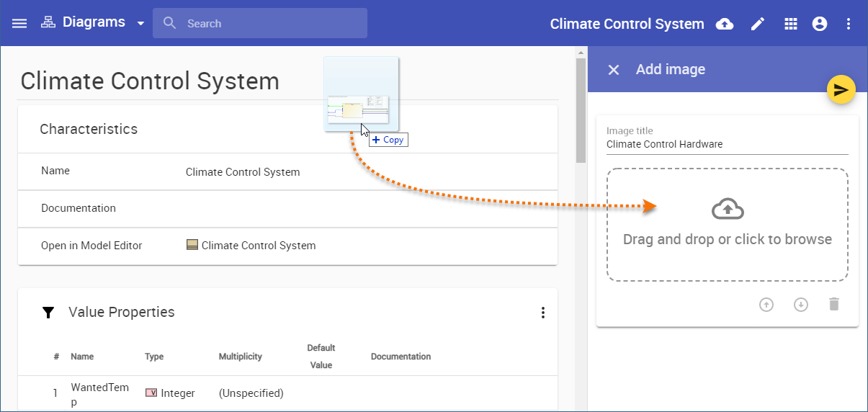Open the hamburger navigation menu

click(19, 23)
